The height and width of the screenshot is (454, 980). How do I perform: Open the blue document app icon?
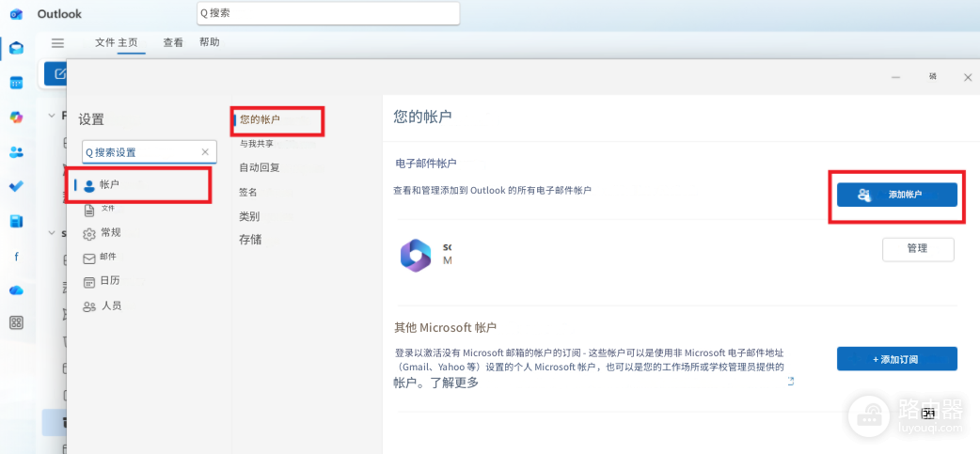[x=17, y=221]
